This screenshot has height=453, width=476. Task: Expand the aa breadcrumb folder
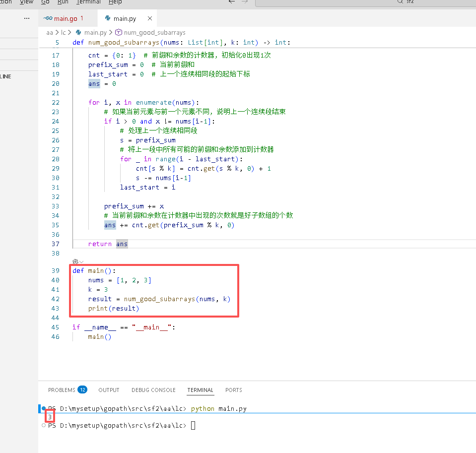click(50, 32)
